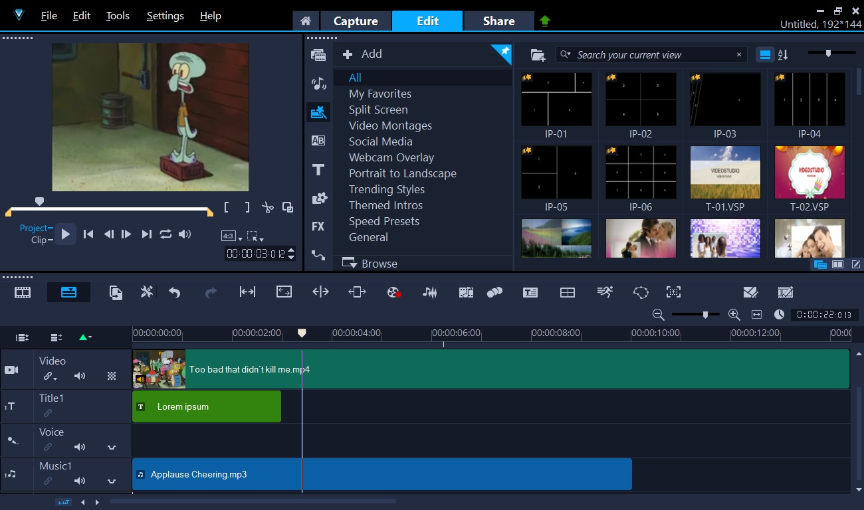Enlarge the preview window
The image size is (864, 510).
point(288,208)
